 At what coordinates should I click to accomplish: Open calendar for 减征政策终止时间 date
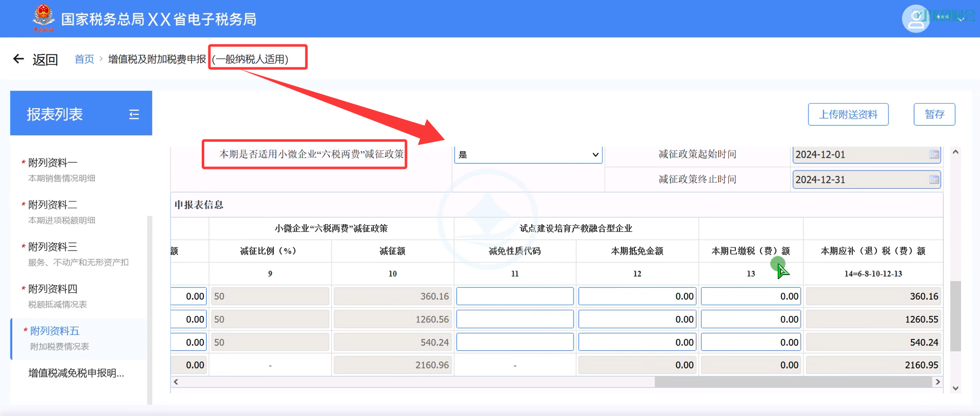coord(934,180)
